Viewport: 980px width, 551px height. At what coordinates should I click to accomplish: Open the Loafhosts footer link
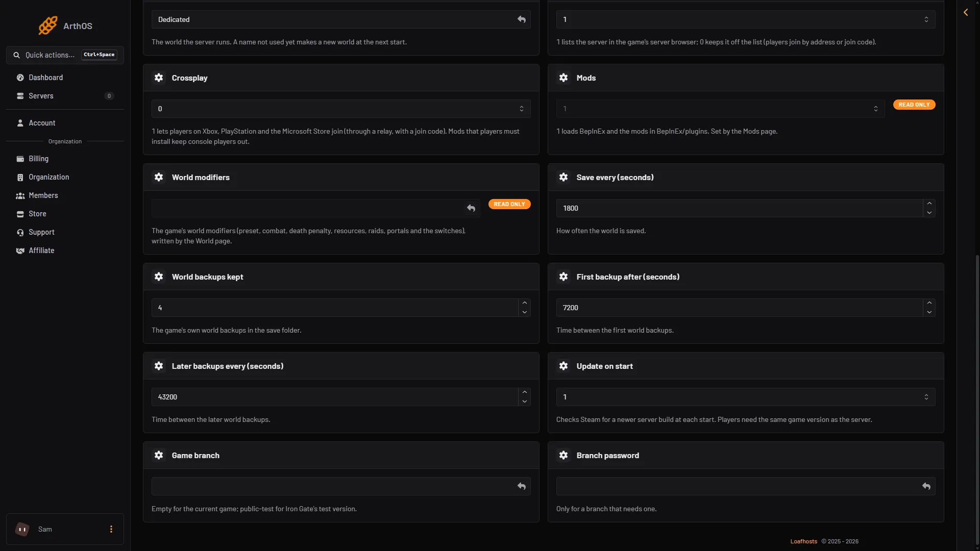[x=804, y=541]
